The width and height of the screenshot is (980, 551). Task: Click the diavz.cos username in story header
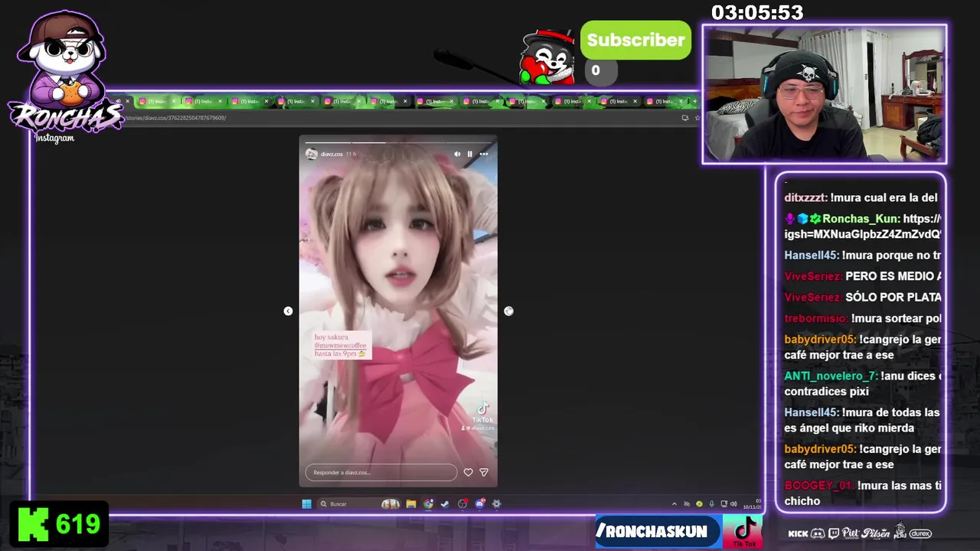[332, 154]
